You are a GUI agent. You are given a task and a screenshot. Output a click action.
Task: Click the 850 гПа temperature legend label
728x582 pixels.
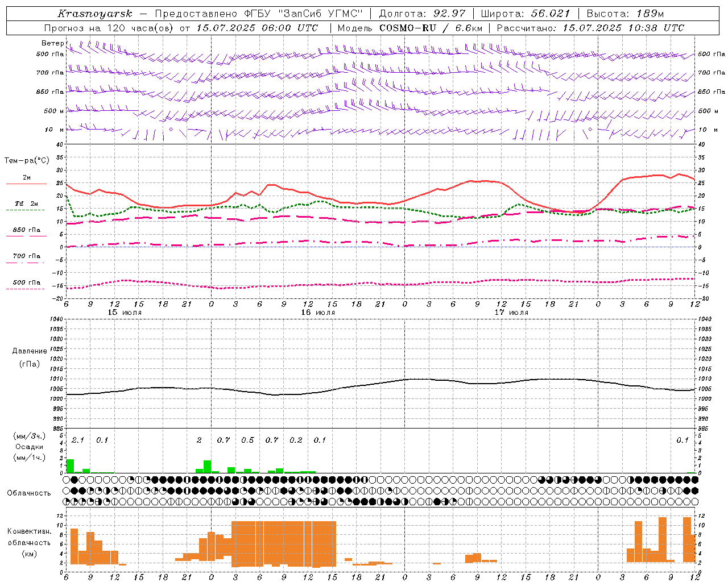click(27, 230)
